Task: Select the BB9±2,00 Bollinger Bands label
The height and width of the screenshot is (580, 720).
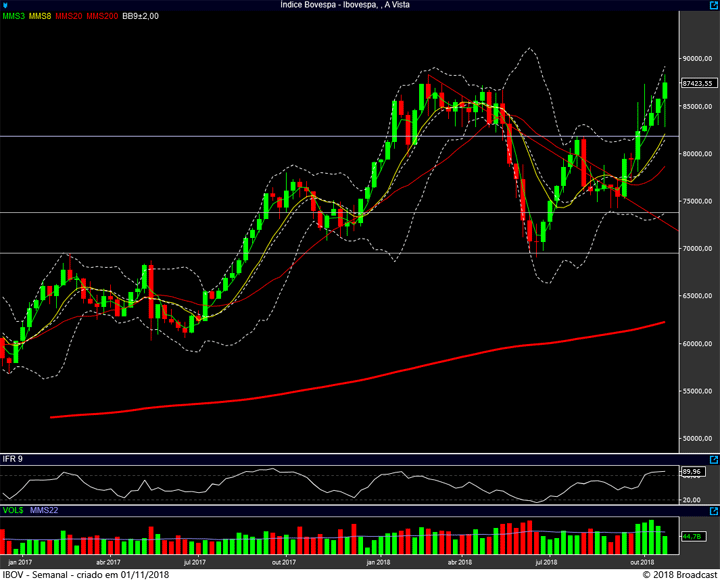Action: click(142, 17)
